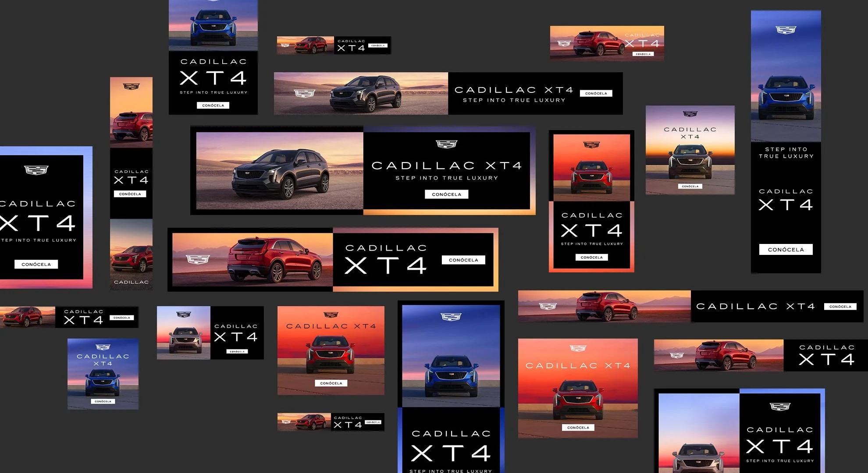This screenshot has width=868, height=473.
Task: Click Cadillac crest in the medium red-car square ad
Action: 331,314
